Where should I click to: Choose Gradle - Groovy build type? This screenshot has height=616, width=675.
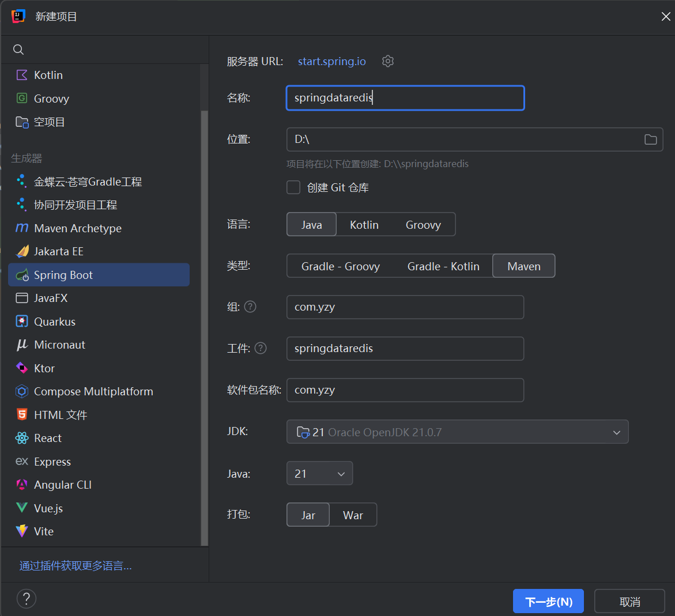(341, 266)
